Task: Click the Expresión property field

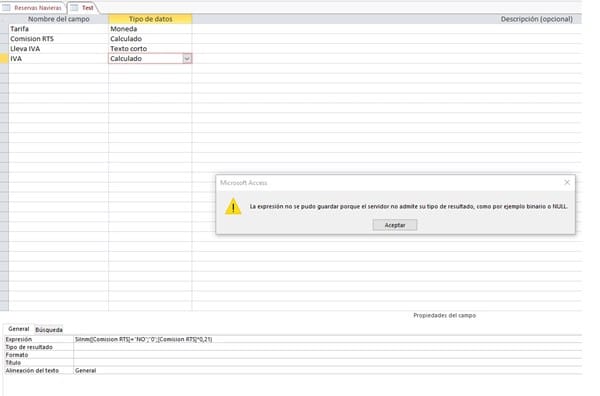Action: [x=328, y=339]
